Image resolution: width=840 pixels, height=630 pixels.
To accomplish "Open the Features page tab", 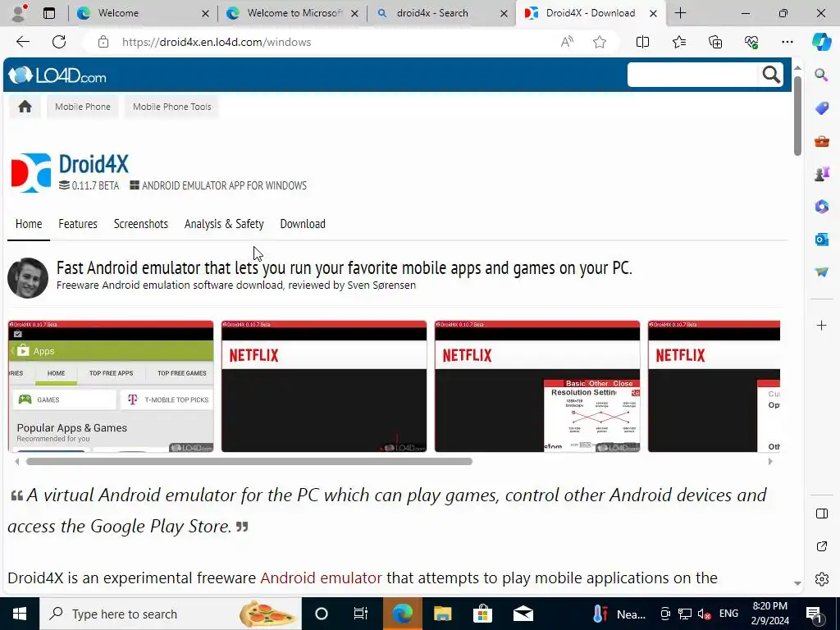I will pyautogui.click(x=78, y=224).
